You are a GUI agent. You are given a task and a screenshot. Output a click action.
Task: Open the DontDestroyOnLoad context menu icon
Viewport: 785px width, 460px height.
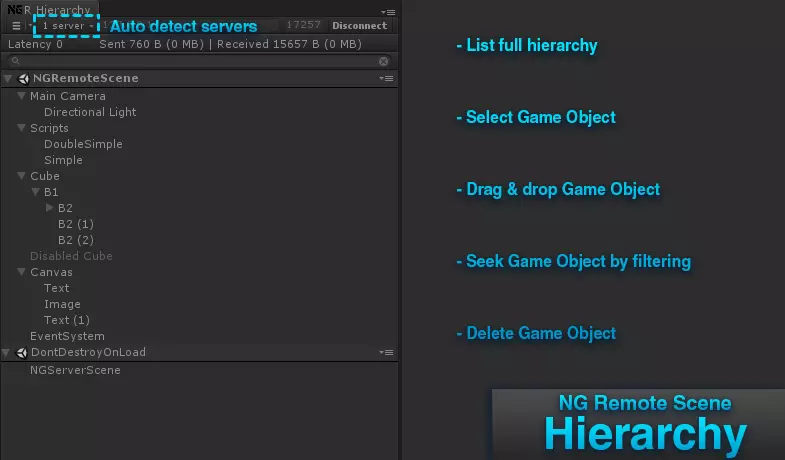(386, 352)
